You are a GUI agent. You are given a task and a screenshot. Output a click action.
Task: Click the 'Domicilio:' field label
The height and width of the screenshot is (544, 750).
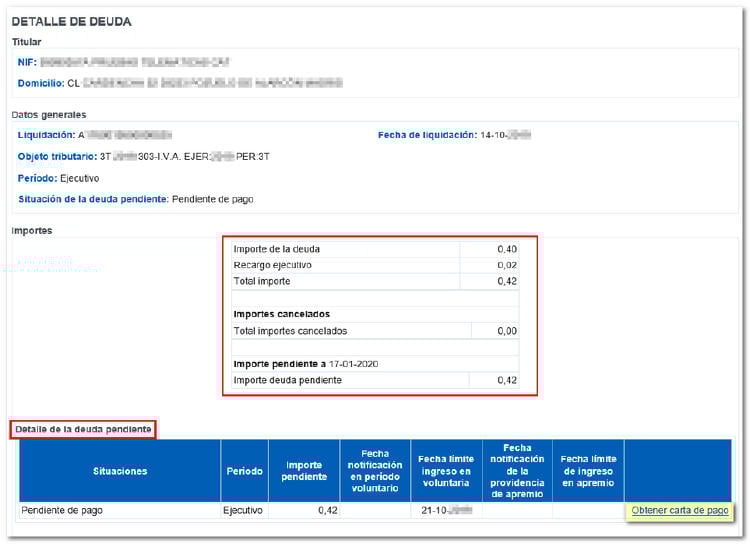click(x=41, y=83)
